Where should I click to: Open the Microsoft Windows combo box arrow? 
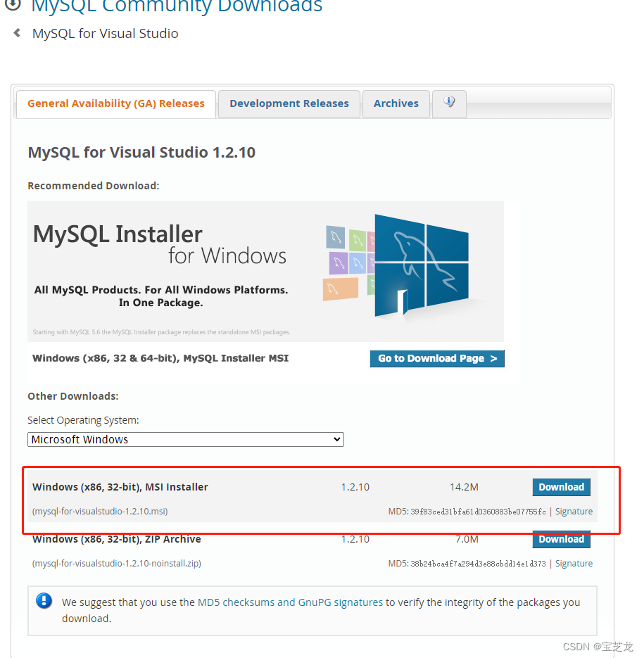[x=336, y=439]
